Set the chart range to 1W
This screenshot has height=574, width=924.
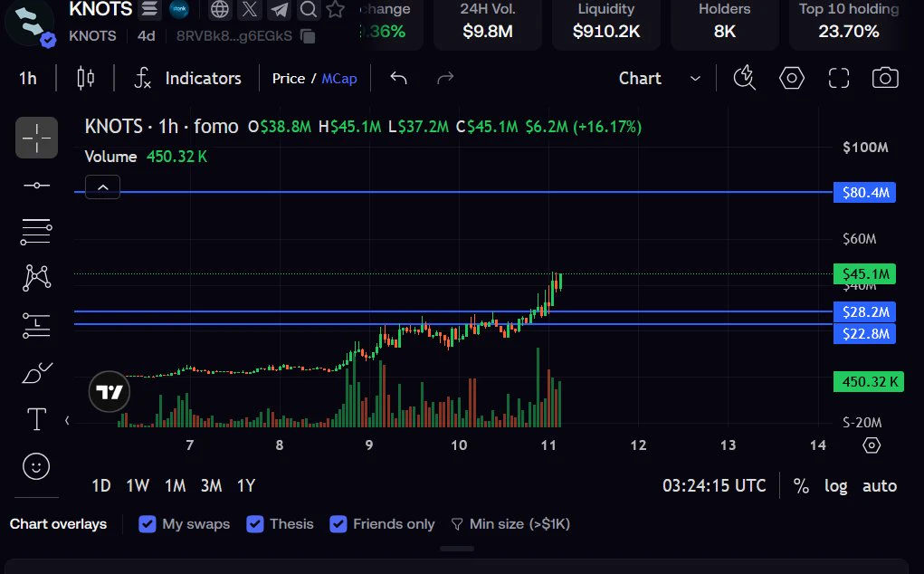pyautogui.click(x=138, y=485)
